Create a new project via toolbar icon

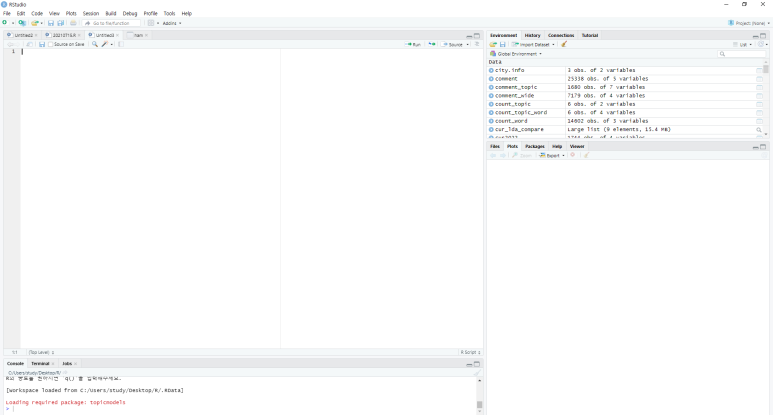click(22, 23)
